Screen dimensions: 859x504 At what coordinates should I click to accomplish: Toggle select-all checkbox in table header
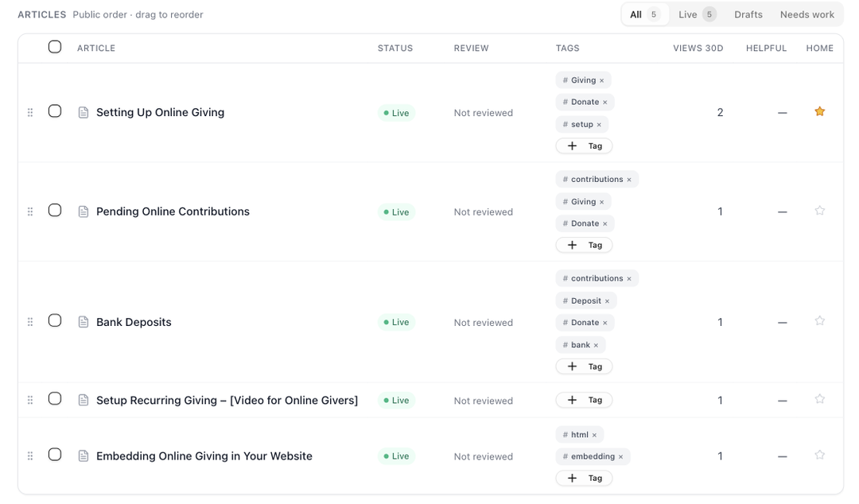click(x=55, y=47)
